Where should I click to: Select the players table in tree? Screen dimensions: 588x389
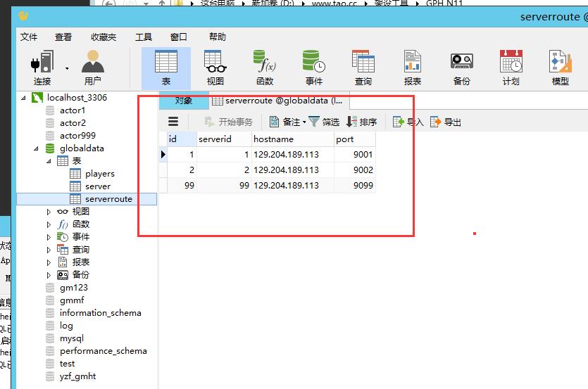(x=99, y=174)
